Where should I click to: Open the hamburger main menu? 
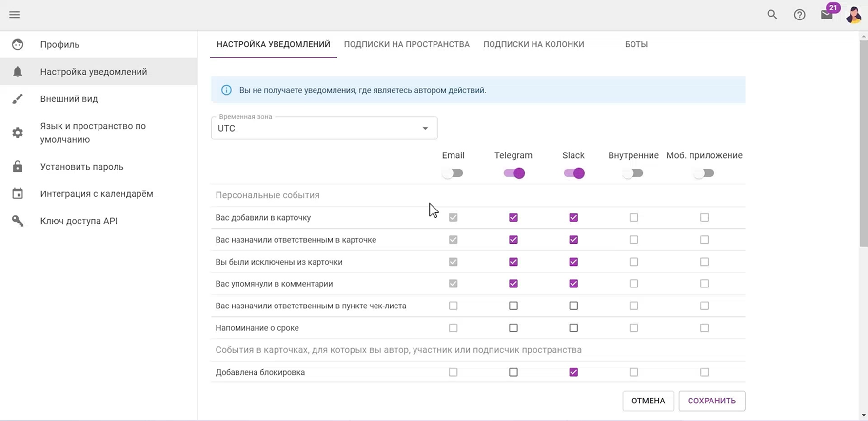(15, 15)
